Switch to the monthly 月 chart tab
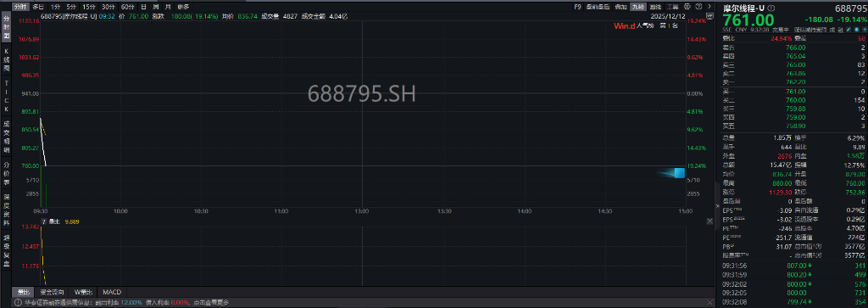Image resolution: width=868 pixels, height=308 pixels. pyautogui.click(x=168, y=7)
